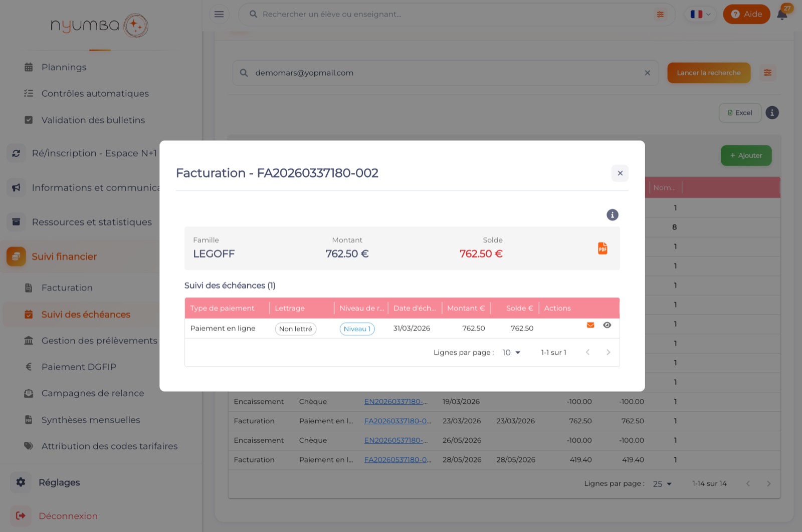This screenshot has height=532, width=802.
Task: Open background lignes par page dropdown 25
Action: click(x=662, y=484)
